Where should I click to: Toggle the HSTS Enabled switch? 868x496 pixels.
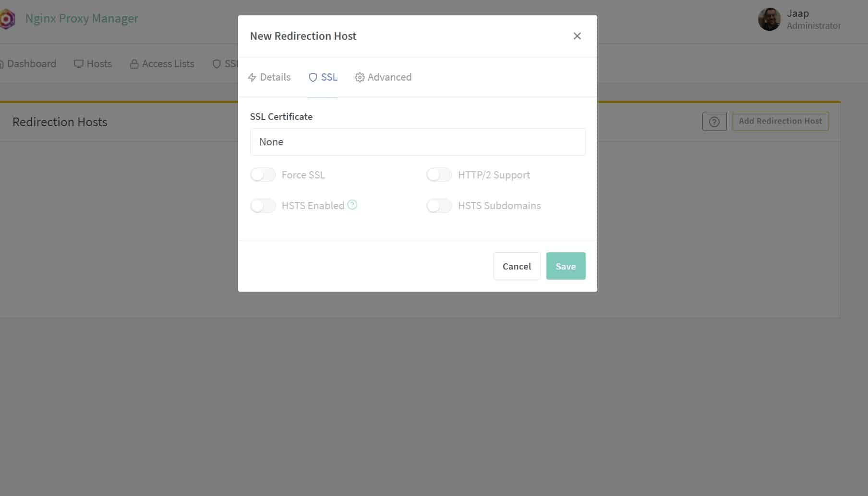263,206
